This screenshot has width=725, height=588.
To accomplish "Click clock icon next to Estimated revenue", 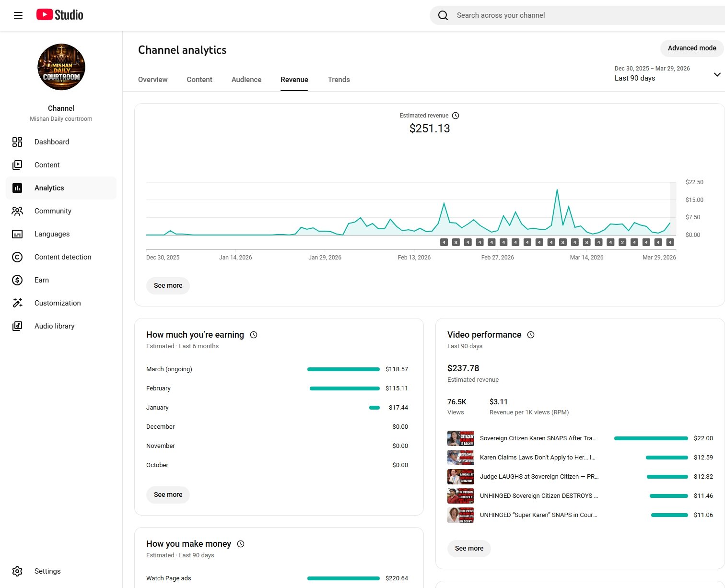I will pos(456,116).
